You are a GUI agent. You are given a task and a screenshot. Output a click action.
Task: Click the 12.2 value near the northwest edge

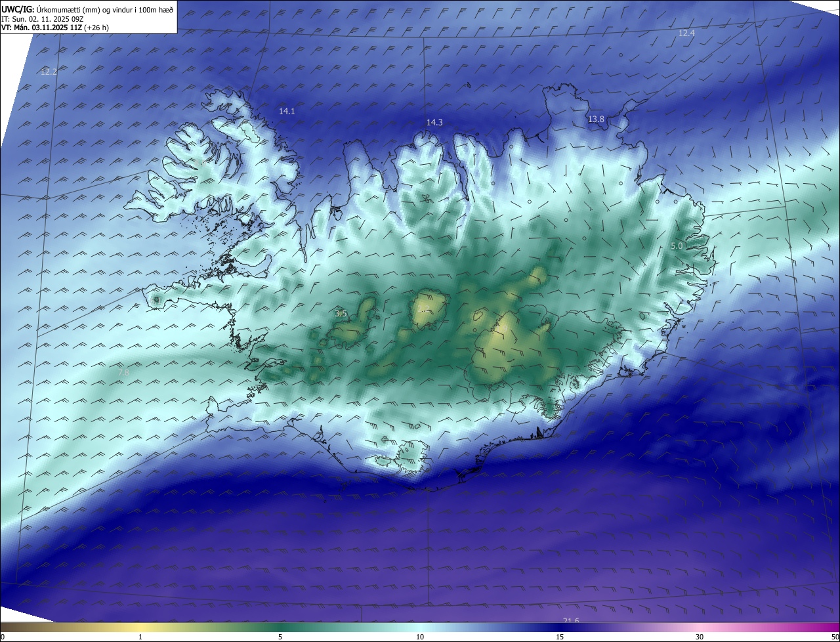tap(49, 72)
